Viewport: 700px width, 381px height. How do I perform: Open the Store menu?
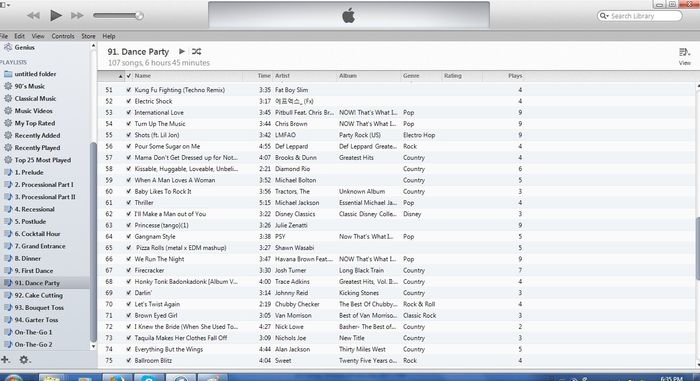coord(88,36)
